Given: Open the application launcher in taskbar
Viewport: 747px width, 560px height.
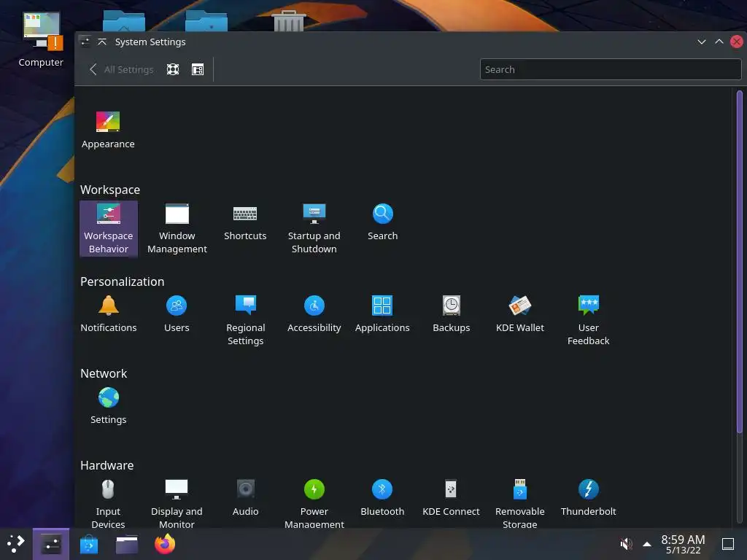Looking at the screenshot, I should pos(16,544).
